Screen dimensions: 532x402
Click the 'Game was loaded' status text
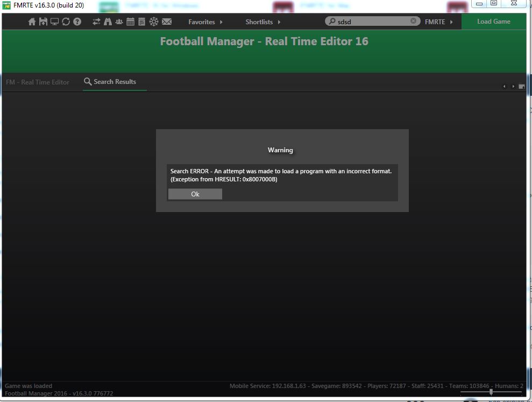click(29, 386)
